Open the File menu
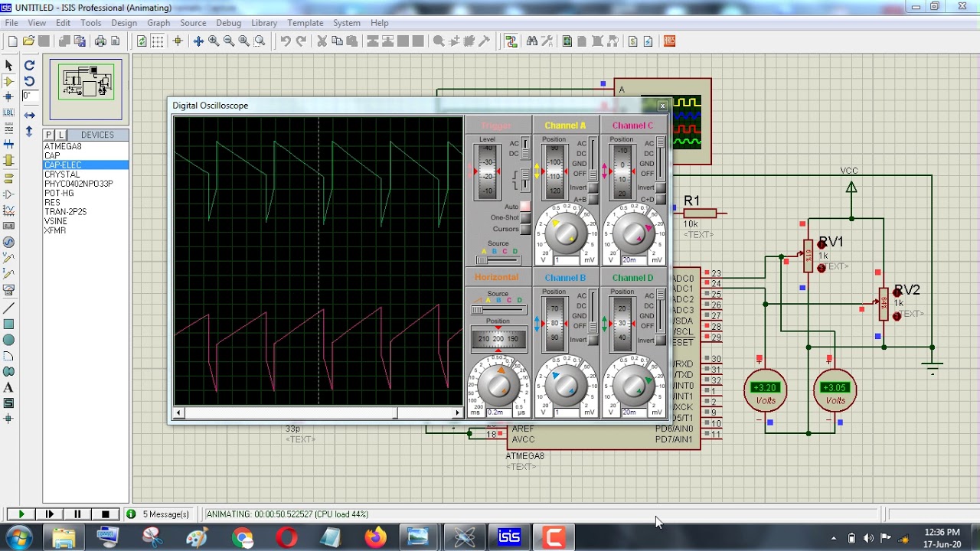This screenshot has height=551, width=980. pyautogui.click(x=11, y=23)
